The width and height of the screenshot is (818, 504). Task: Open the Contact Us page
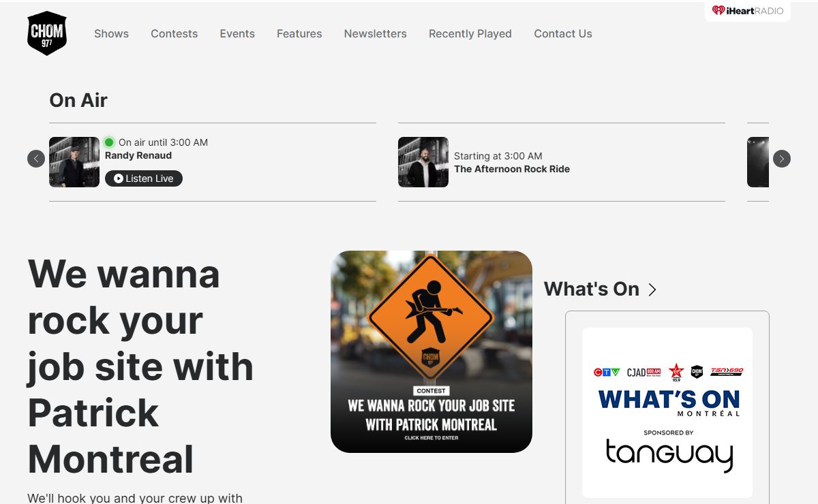[x=563, y=33]
